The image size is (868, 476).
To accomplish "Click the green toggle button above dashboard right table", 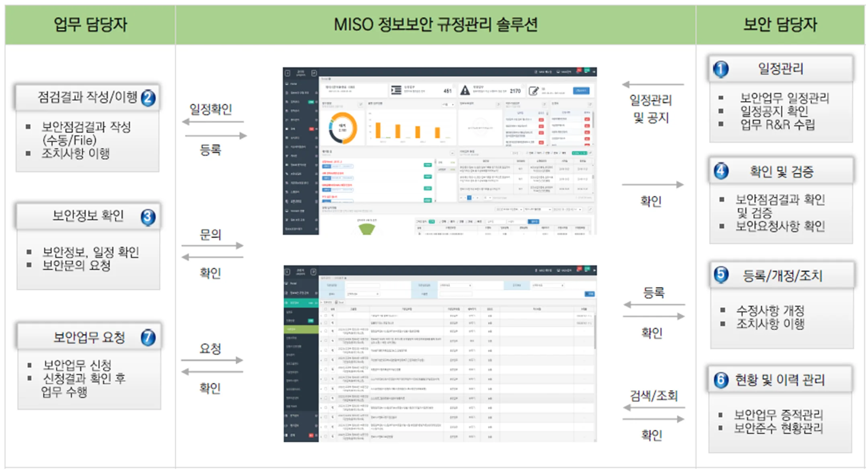I will pos(580,153).
